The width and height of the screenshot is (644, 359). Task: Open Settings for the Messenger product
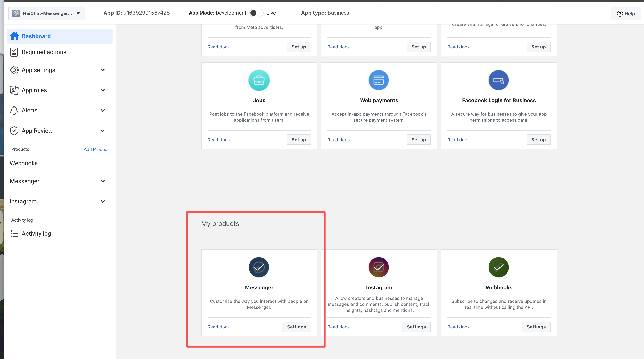pyautogui.click(x=296, y=327)
